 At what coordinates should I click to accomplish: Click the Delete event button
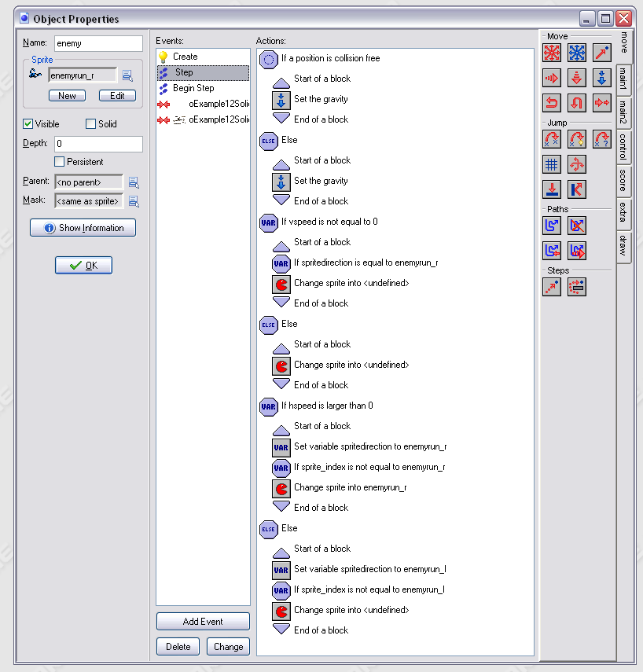click(x=178, y=647)
